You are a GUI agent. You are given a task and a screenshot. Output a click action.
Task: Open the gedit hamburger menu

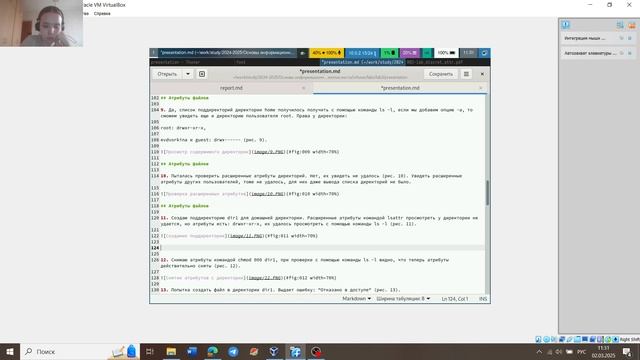466,74
